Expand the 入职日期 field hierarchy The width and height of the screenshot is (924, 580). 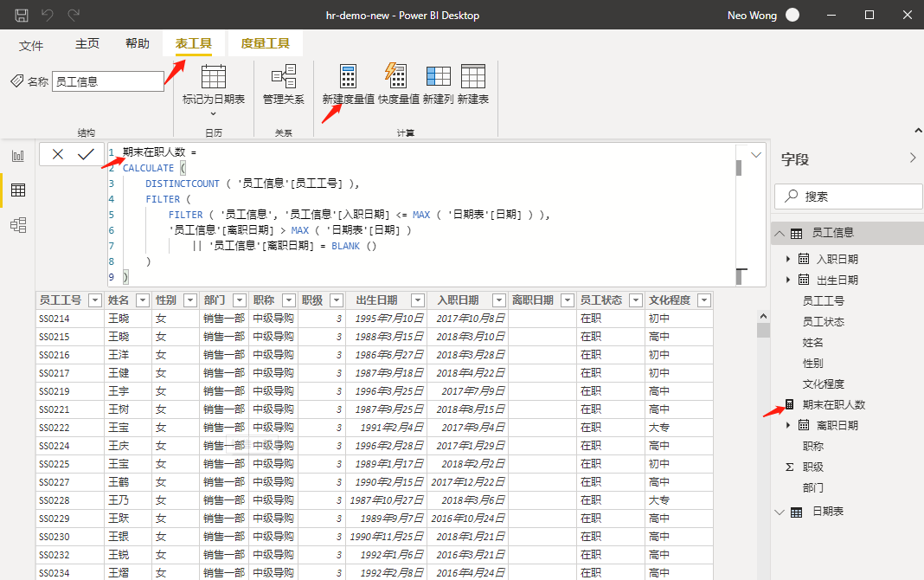[x=788, y=259]
